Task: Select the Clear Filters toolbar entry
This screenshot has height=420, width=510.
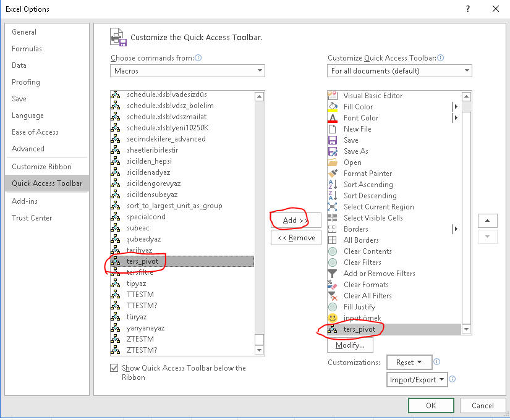Action: coord(394,262)
